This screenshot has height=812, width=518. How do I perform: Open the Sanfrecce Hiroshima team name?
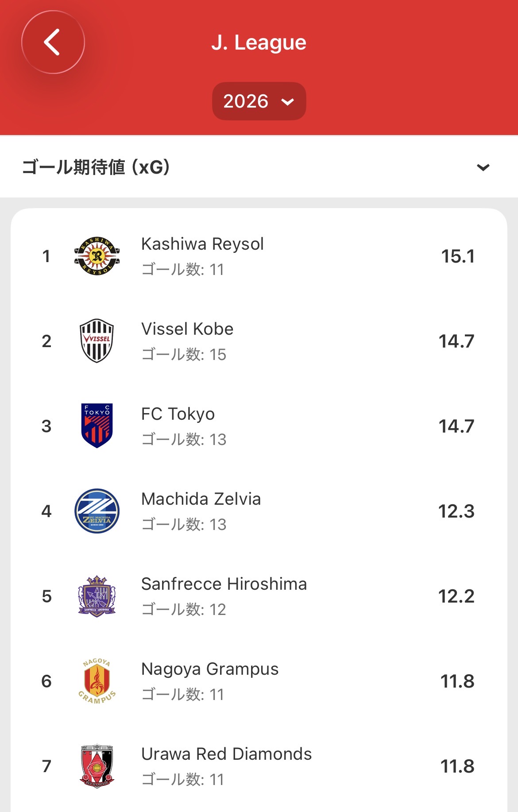[224, 584]
